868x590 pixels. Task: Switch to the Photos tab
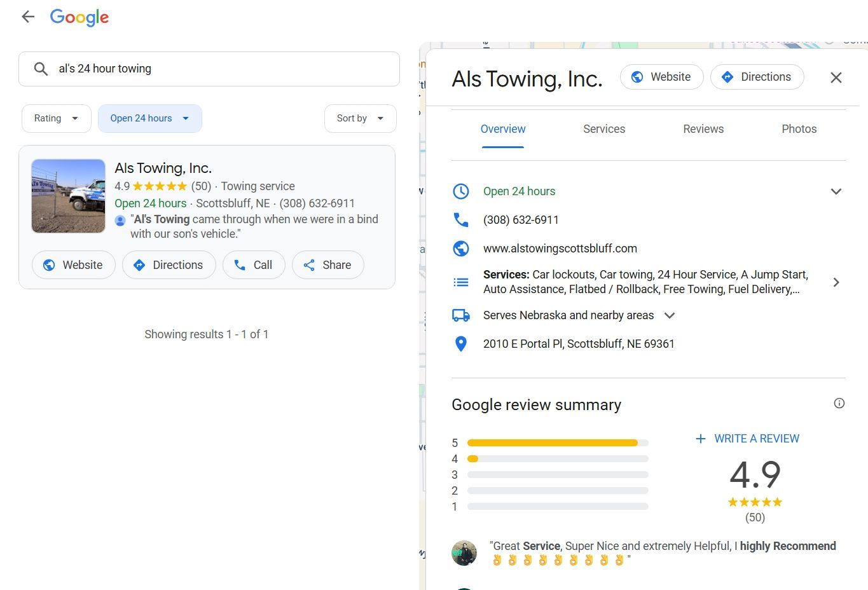(799, 129)
